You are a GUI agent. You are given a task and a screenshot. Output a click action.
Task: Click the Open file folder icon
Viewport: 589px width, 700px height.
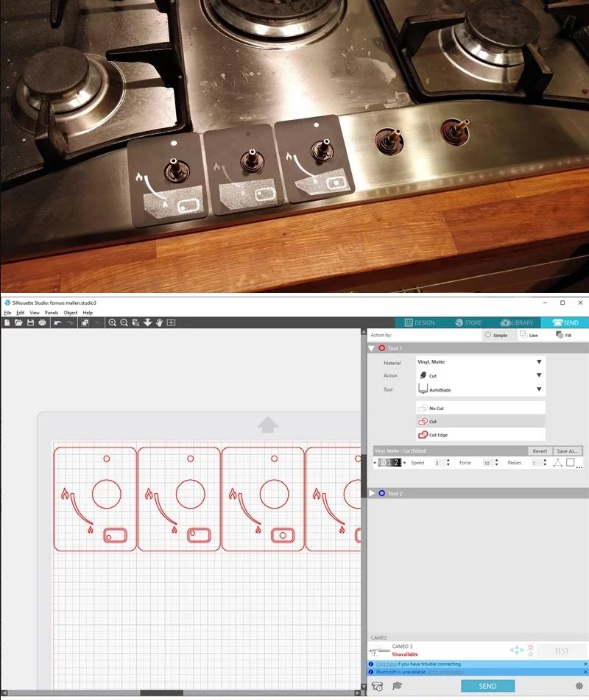[x=18, y=322]
